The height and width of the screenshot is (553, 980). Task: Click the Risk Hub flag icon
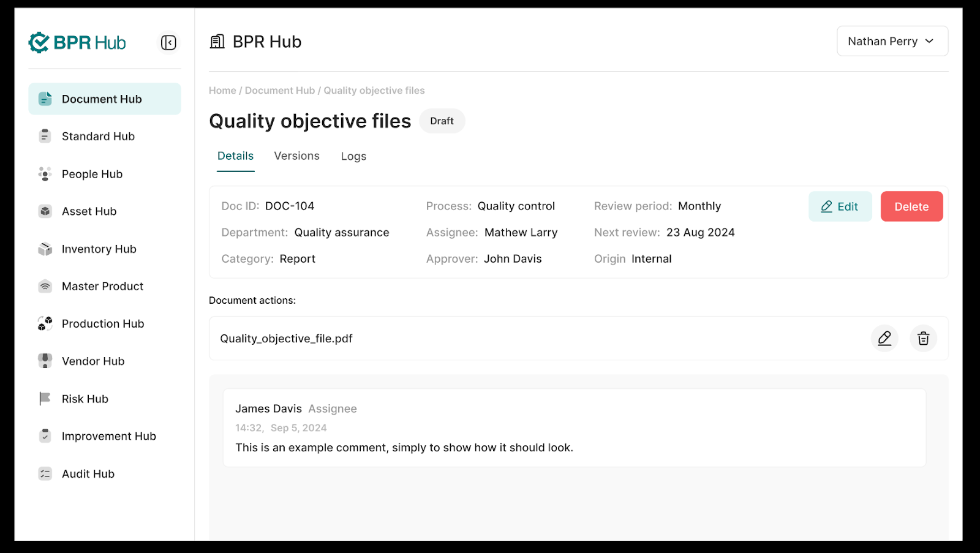tap(45, 399)
